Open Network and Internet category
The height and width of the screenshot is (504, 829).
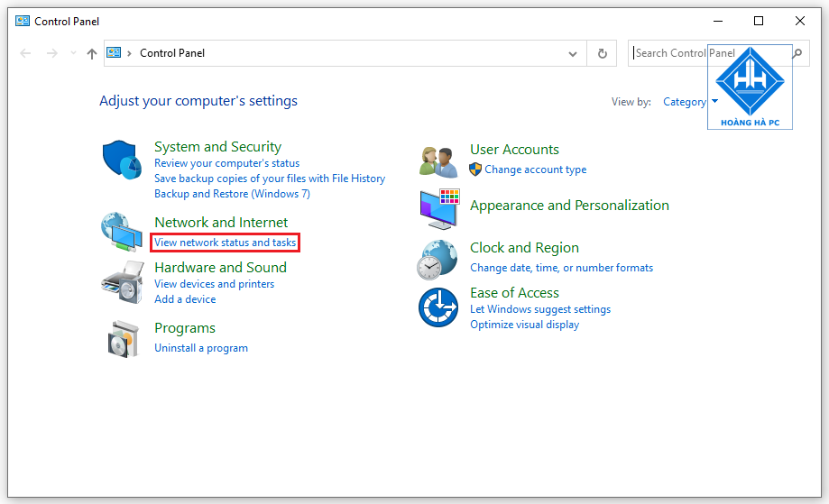click(x=221, y=223)
